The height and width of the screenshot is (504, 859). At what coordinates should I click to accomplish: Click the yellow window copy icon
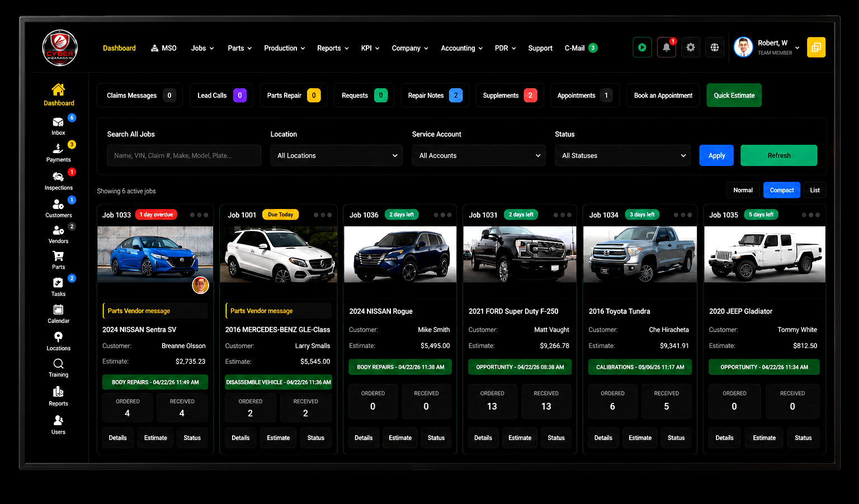816,47
